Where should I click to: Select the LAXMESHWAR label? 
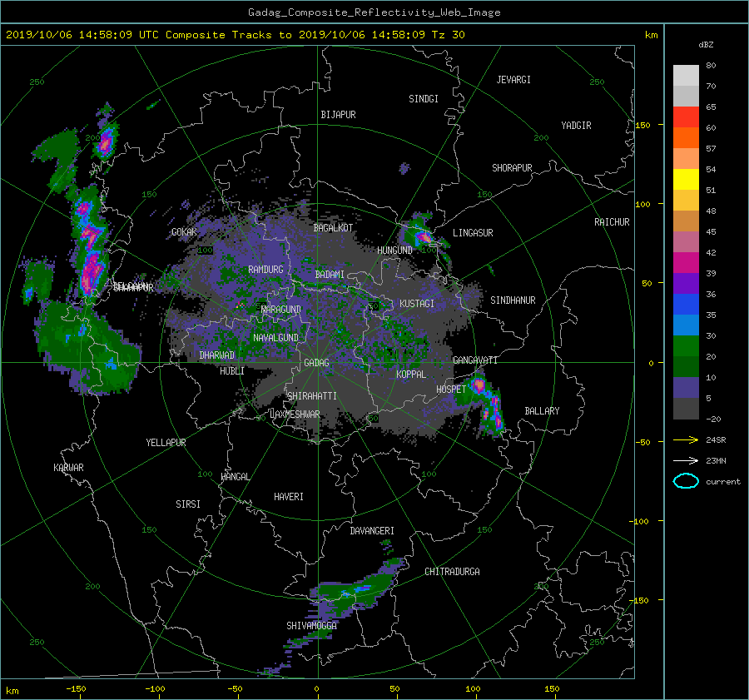[x=295, y=415]
